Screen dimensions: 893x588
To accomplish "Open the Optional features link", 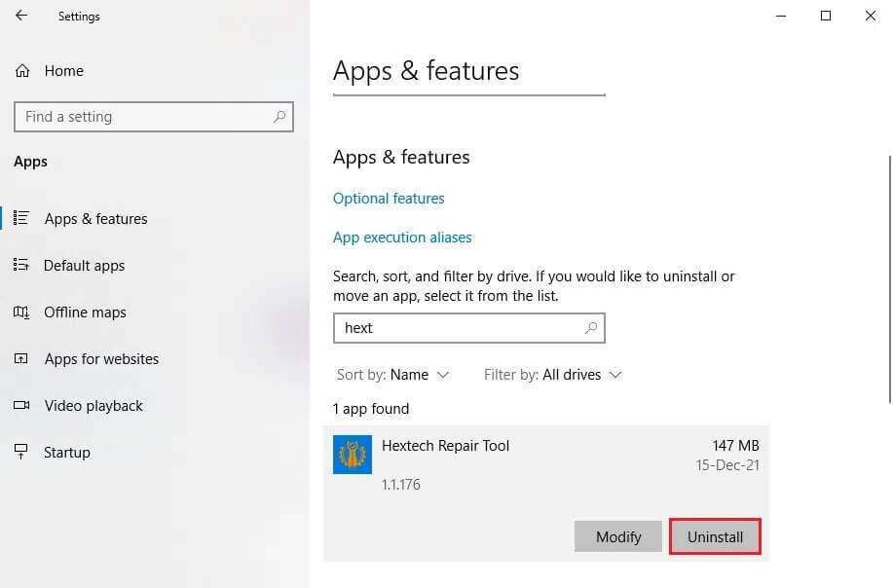I will coord(389,198).
